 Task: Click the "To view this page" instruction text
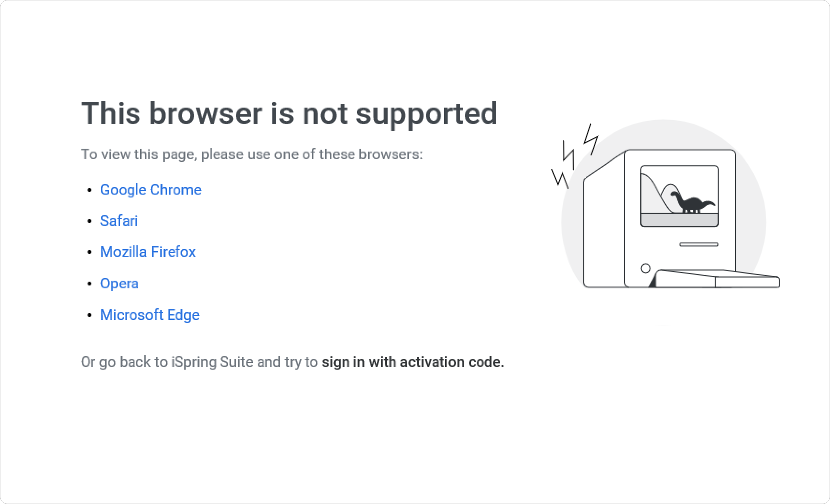tap(251, 154)
